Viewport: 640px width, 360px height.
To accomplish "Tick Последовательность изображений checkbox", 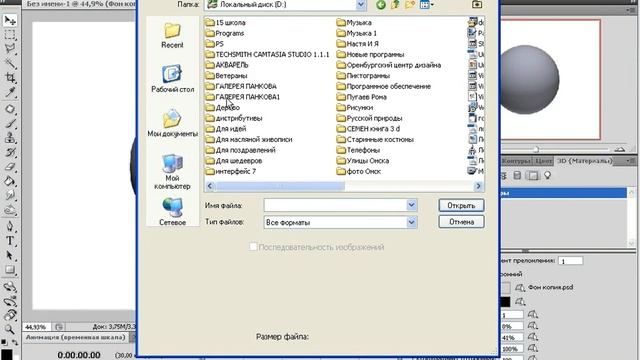I will tap(253, 247).
